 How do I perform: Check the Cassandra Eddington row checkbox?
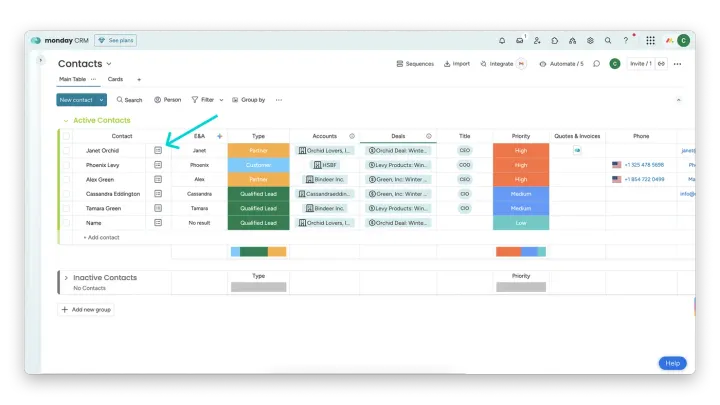click(x=66, y=194)
